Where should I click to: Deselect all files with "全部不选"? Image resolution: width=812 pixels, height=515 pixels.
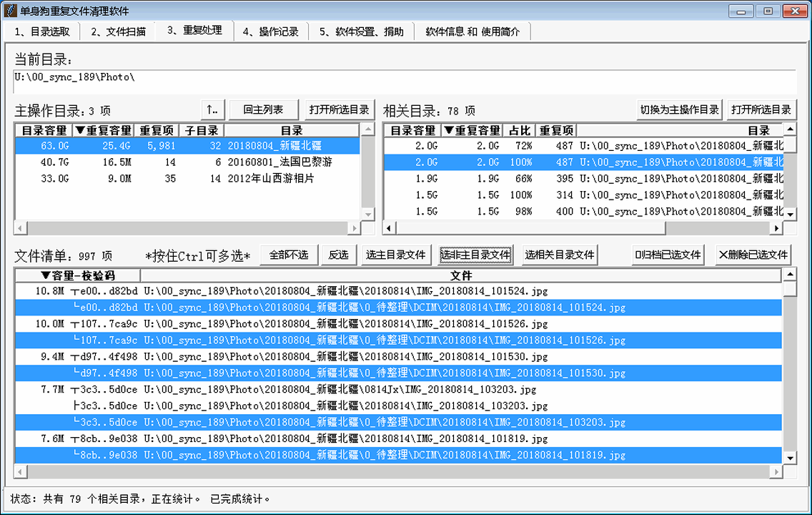[x=289, y=255]
